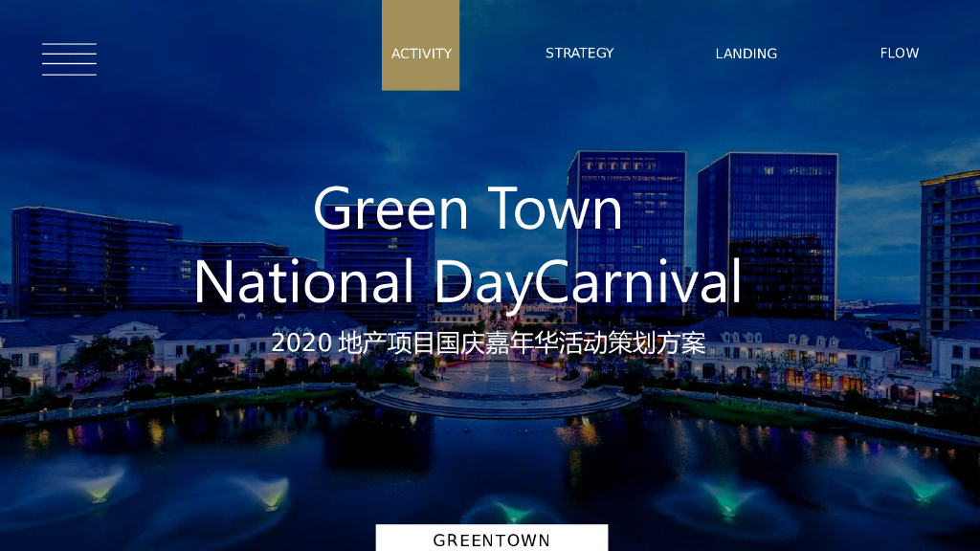Click the Chinese subtitle starting with 2020
The image size is (980, 551).
coord(488,342)
